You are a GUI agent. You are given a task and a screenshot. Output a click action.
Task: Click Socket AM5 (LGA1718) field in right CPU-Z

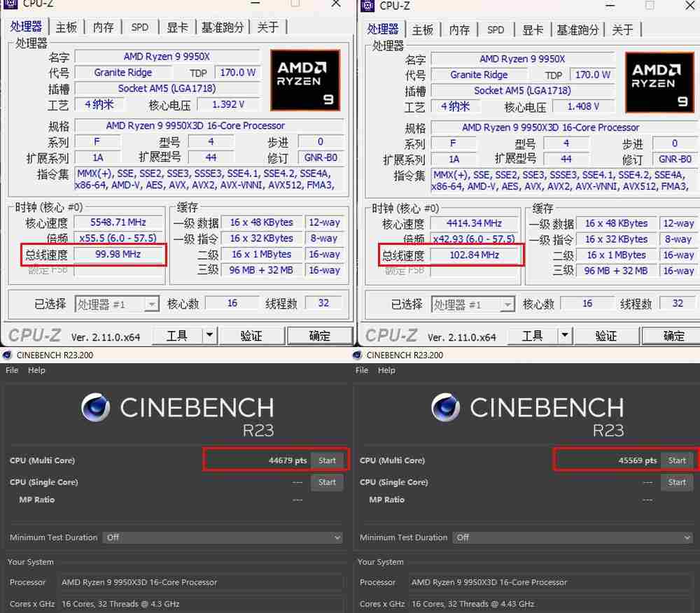[522, 90]
